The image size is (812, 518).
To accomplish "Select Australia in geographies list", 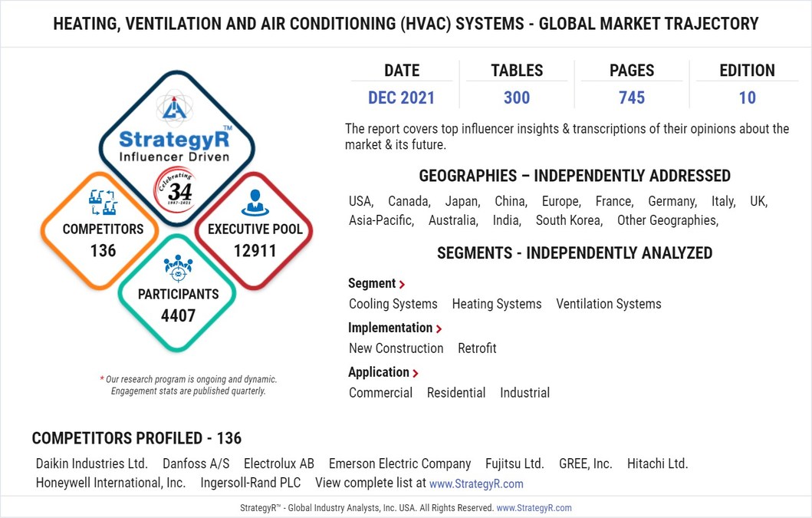I will 454,220.
